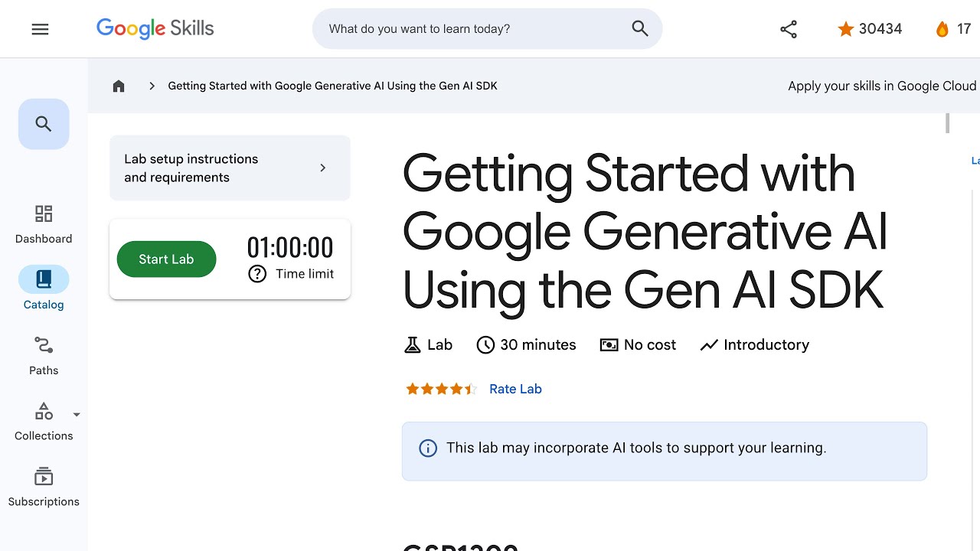Click the page vertical scrollbar thumb
The height and width of the screenshot is (551, 980).
click(947, 123)
